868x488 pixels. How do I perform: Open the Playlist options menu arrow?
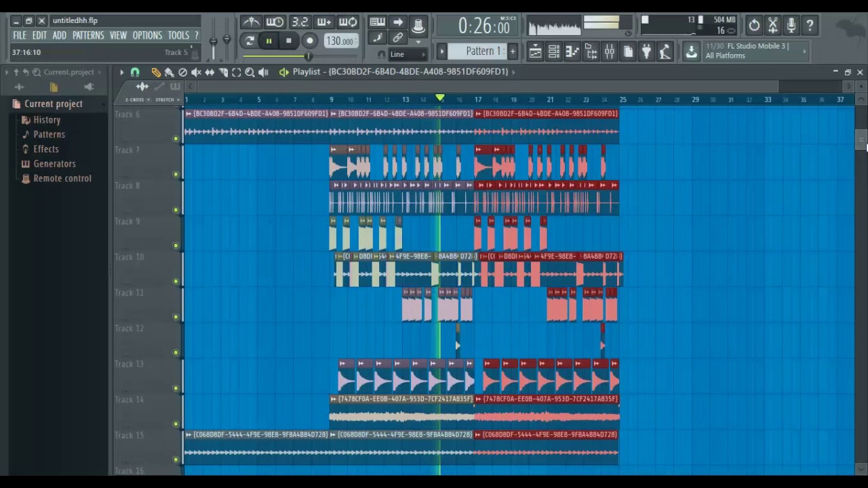point(121,72)
